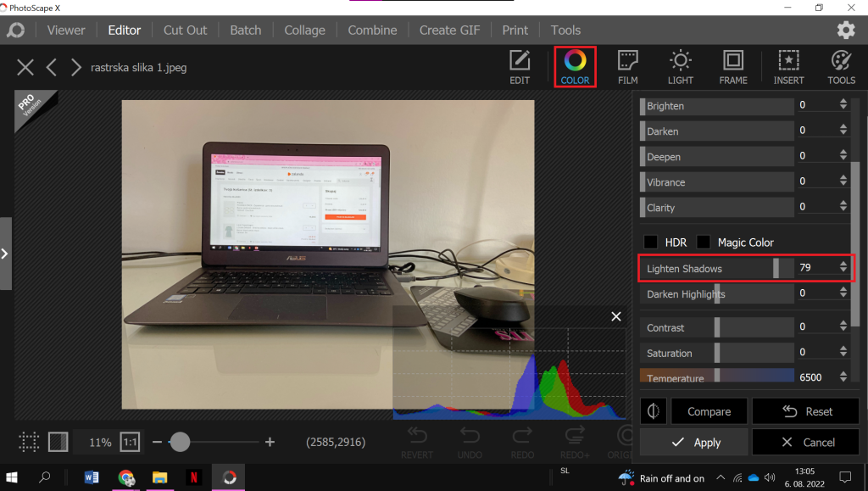
Task: Click the Contrast slider
Action: pos(717,327)
